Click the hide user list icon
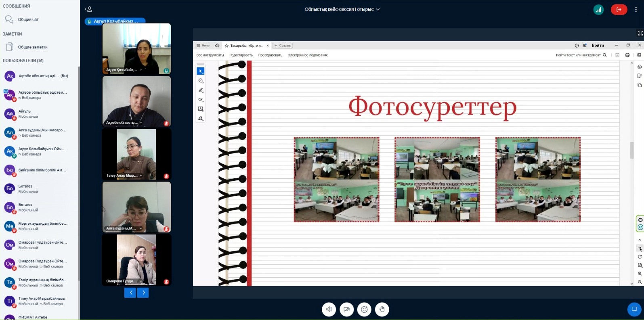Viewport: 644px width, 320px height. (x=88, y=9)
